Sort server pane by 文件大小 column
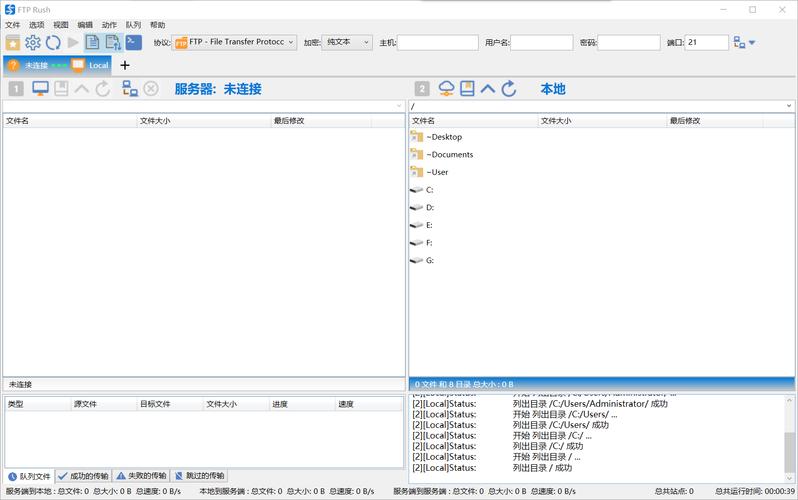This screenshot has width=798, height=500. (204, 121)
